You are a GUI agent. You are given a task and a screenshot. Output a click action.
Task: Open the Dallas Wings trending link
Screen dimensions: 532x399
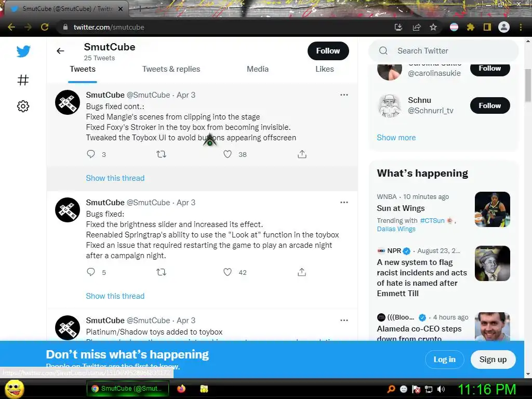coord(396,229)
